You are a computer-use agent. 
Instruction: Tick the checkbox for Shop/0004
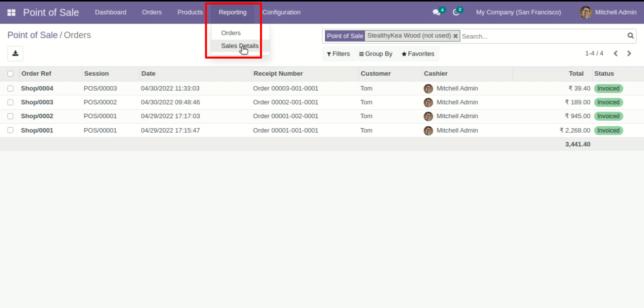tap(10, 89)
